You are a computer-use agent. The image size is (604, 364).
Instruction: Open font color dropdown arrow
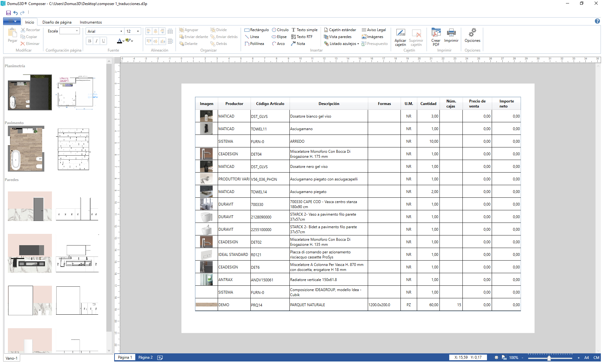click(x=123, y=41)
